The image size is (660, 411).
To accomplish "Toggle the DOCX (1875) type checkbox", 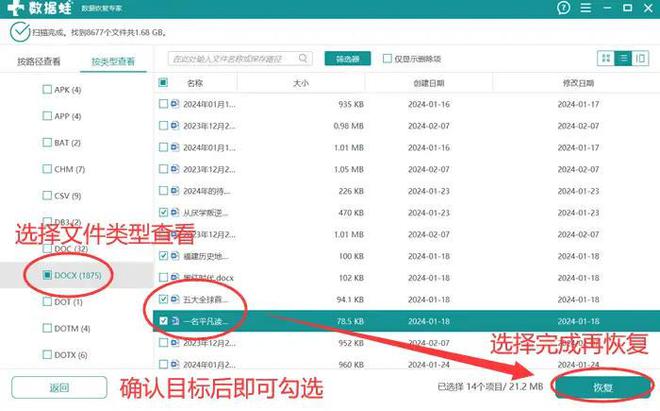I will click(x=47, y=275).
